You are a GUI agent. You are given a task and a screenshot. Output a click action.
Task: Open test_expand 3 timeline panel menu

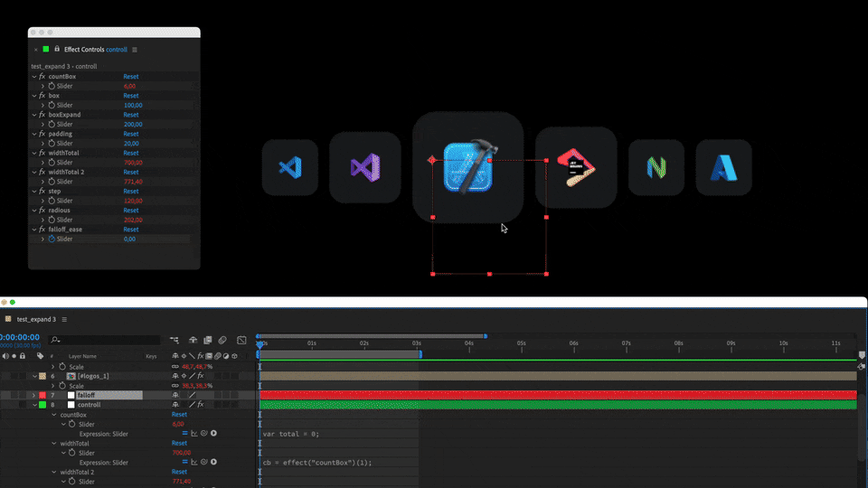click(64, 319)
